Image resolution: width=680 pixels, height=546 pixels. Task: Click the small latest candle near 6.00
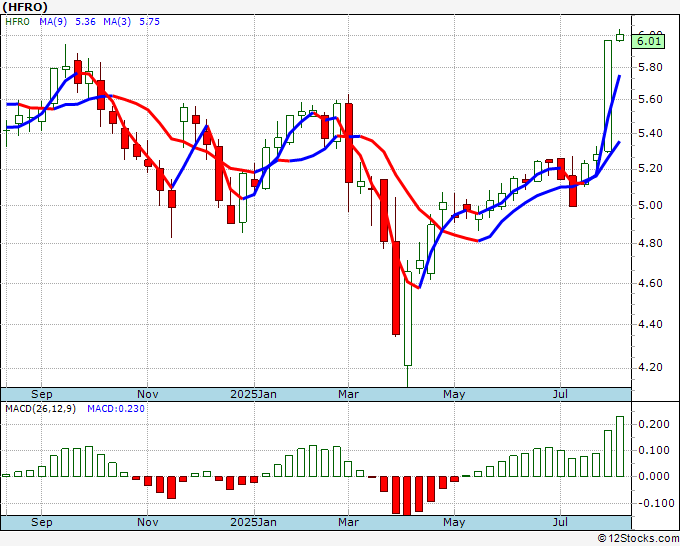(620, 38)
